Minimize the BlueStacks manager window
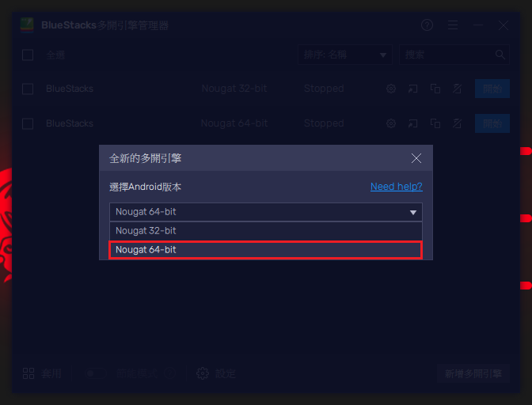The width and height of the screenshot is (532, 405). pos(478,25)
